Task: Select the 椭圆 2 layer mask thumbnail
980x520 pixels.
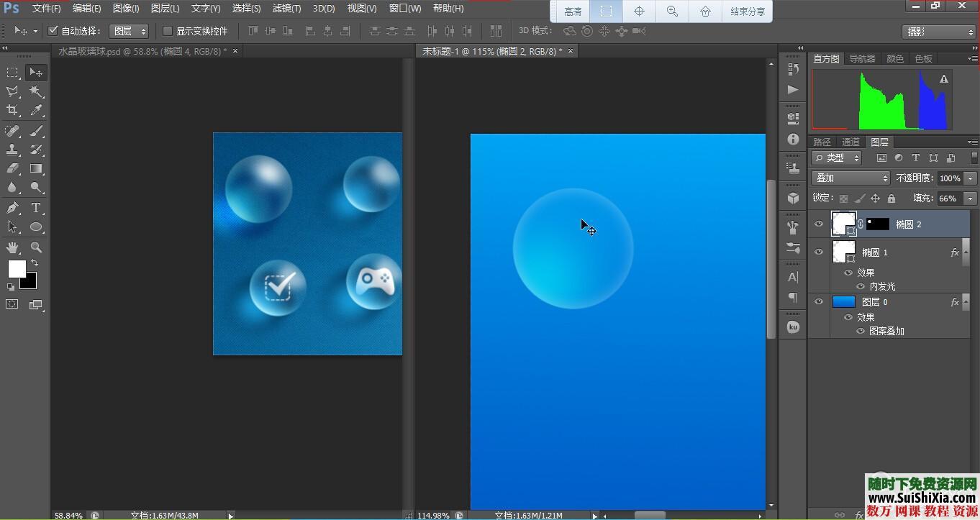Action: [x=877, y=224]
